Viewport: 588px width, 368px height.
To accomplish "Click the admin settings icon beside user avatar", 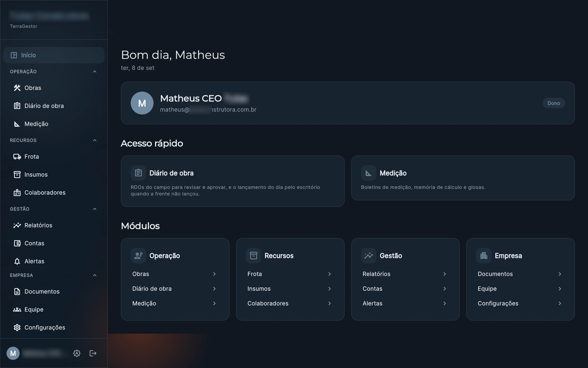I will (x=77, y=353).
